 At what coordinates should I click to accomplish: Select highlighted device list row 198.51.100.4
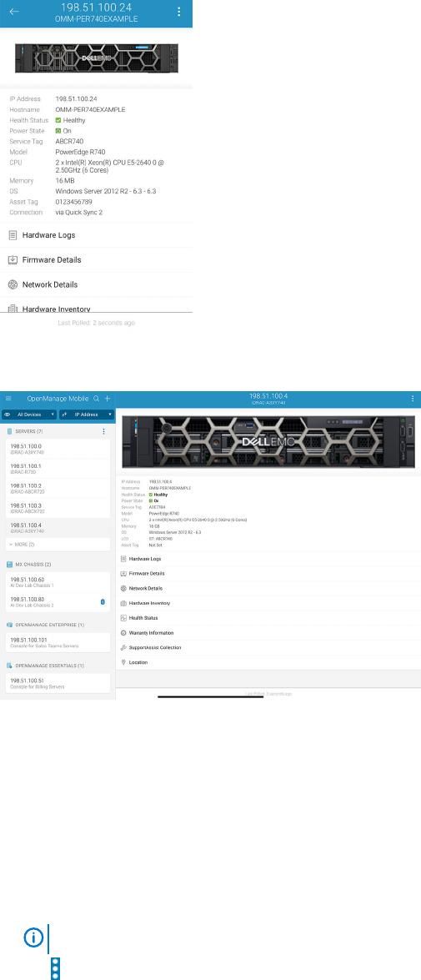click(58, 527)
